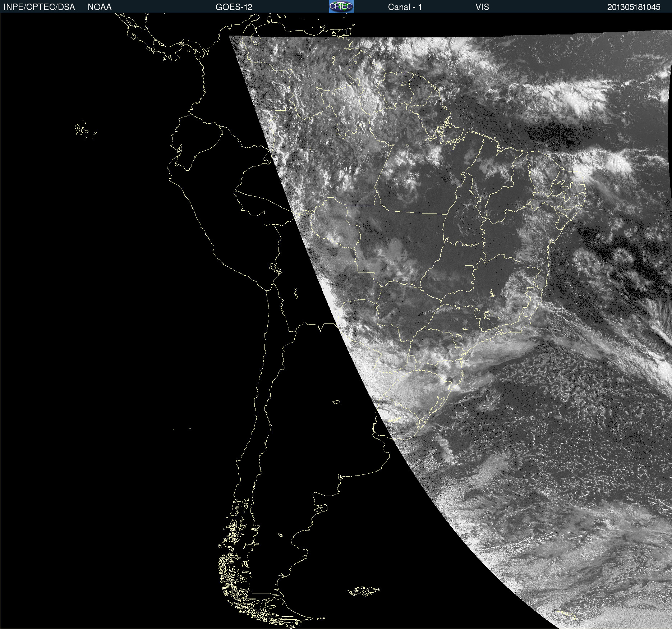
Task: Select the GOES-12 satellite label
Action: tap(234, 7)
